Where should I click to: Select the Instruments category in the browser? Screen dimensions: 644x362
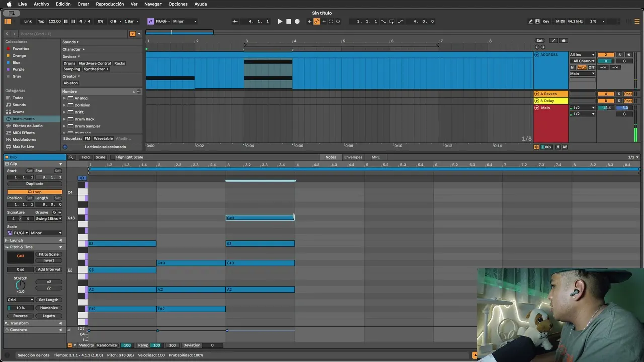click(24, 119)
